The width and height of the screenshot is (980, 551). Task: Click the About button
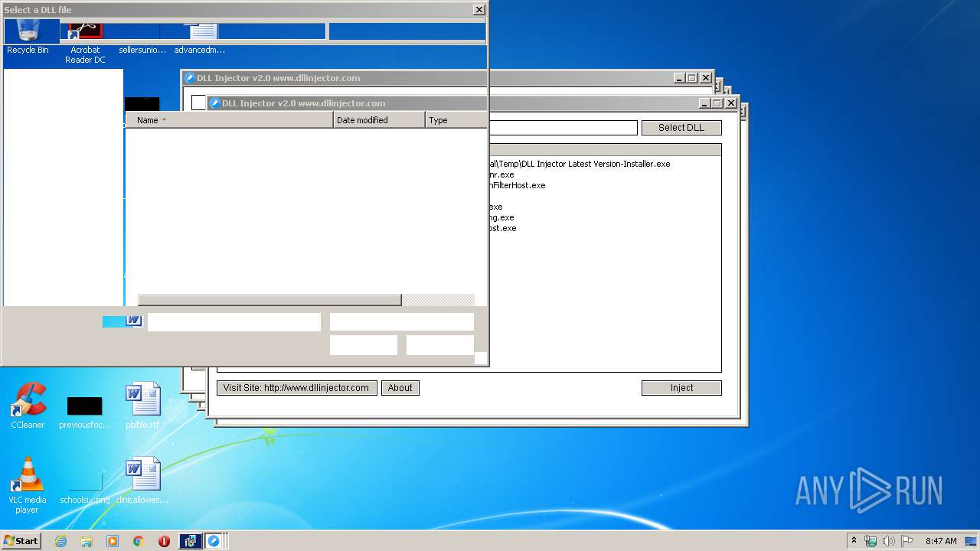[x=400, y=388]
